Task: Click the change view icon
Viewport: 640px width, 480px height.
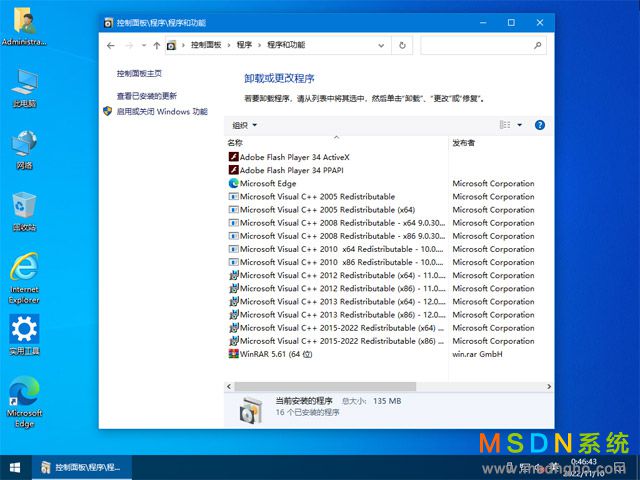Action: (x=505, y=125)
